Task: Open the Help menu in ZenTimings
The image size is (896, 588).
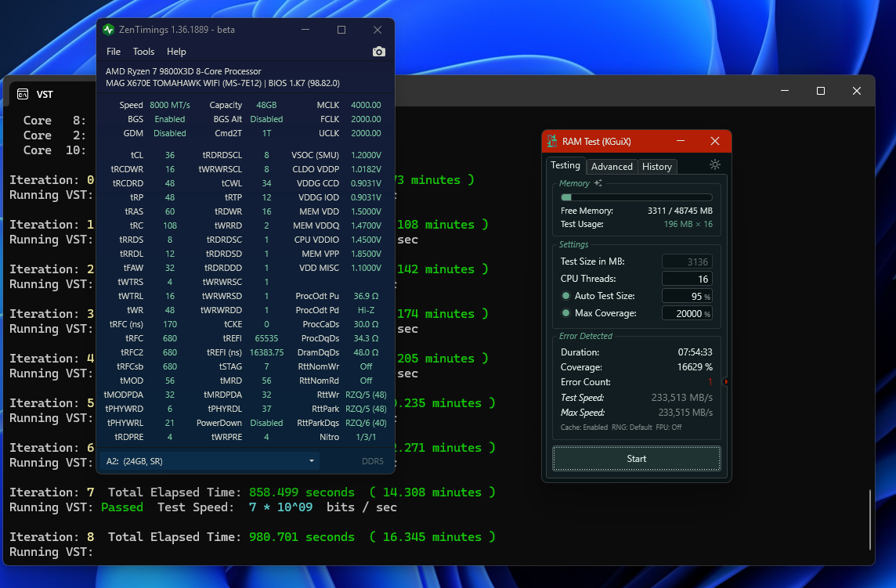Action: (x=176, y=52)
